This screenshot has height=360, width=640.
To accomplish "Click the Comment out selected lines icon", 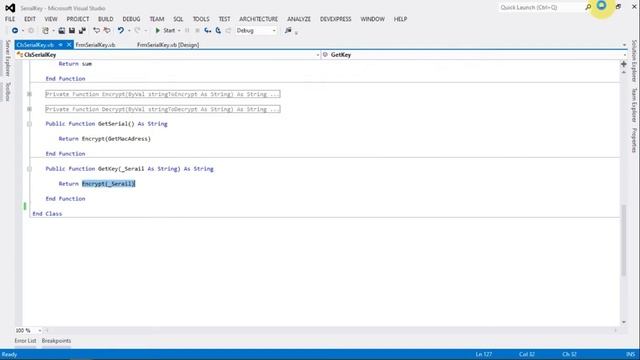I will [x=96, y=31].
